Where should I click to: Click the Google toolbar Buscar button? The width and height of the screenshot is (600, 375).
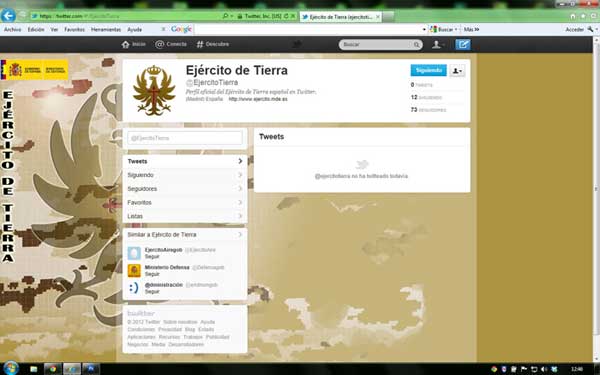(442, 29)
